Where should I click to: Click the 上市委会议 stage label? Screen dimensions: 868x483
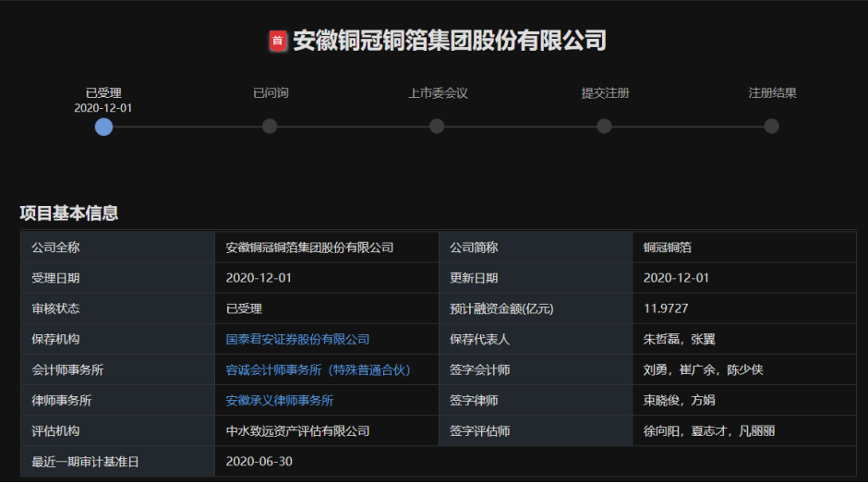[438, 93]
